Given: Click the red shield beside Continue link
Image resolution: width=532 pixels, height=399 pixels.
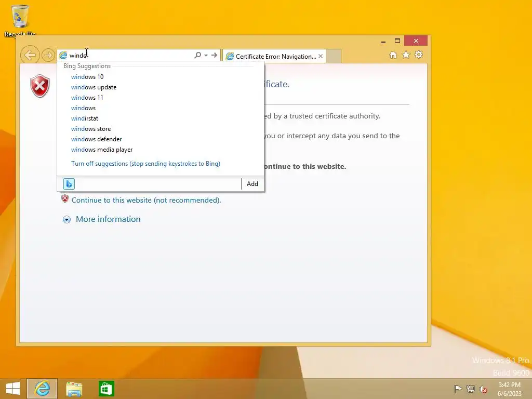Looking at the screenshot, I should pos(65,199).
